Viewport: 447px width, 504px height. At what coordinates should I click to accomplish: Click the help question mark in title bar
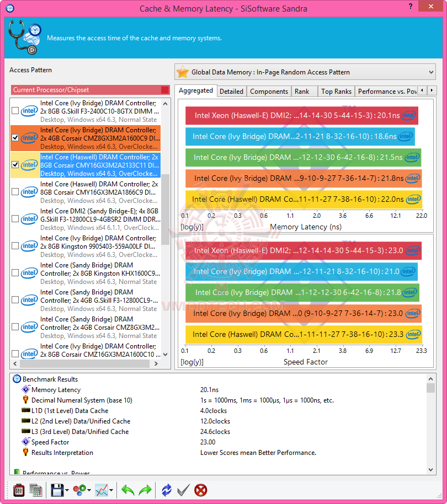point(411,6)
